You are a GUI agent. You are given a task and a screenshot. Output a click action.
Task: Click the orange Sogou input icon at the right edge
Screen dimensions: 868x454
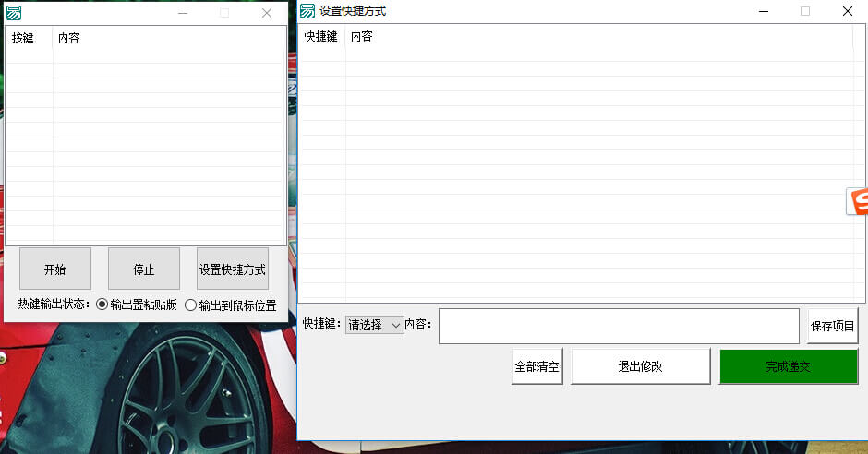point(859,201)
